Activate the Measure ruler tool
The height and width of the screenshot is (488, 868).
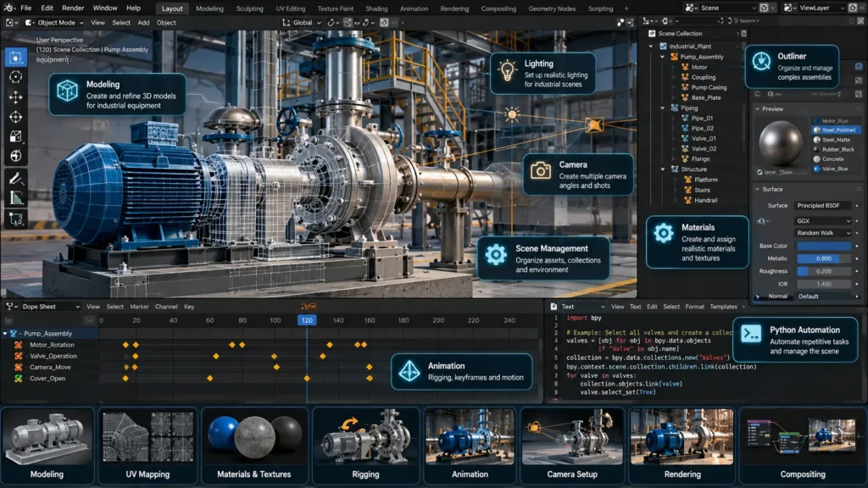click(15, 198)
